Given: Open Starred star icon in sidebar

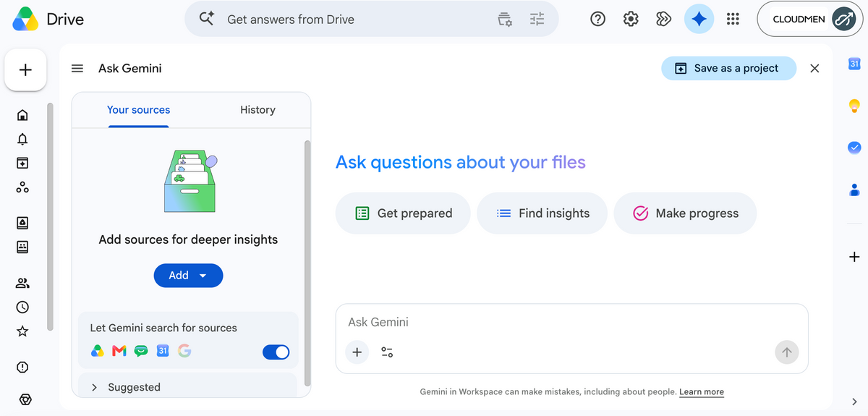Looking at the screenshot, I should click(x=22, y=331).
